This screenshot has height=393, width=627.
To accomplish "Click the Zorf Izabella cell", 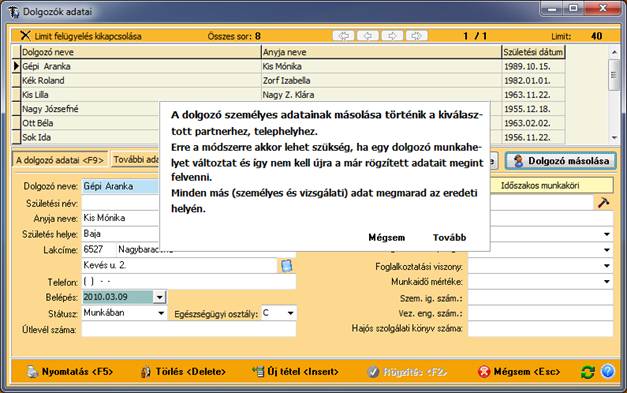I will [381, 80].
